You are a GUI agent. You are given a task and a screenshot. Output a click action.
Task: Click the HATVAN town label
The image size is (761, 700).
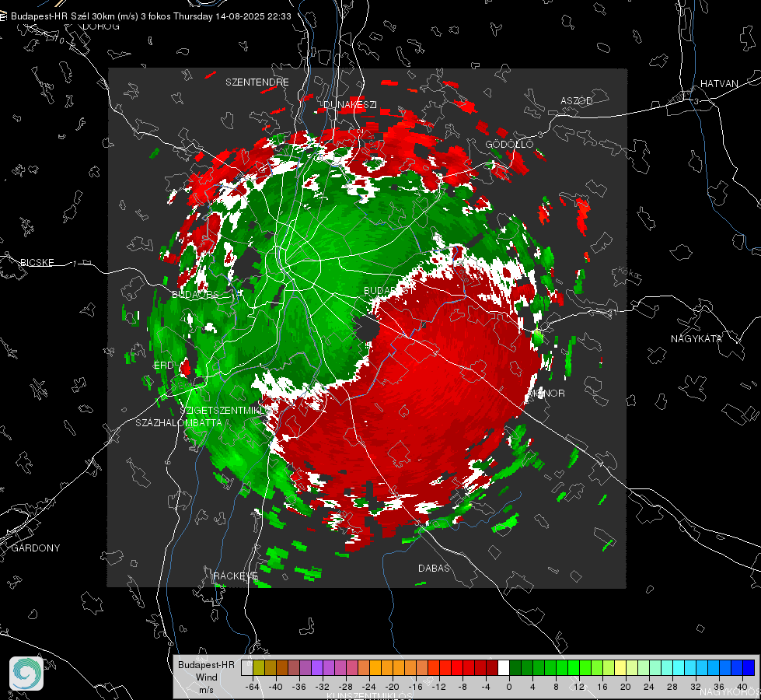tap(719, 83)
